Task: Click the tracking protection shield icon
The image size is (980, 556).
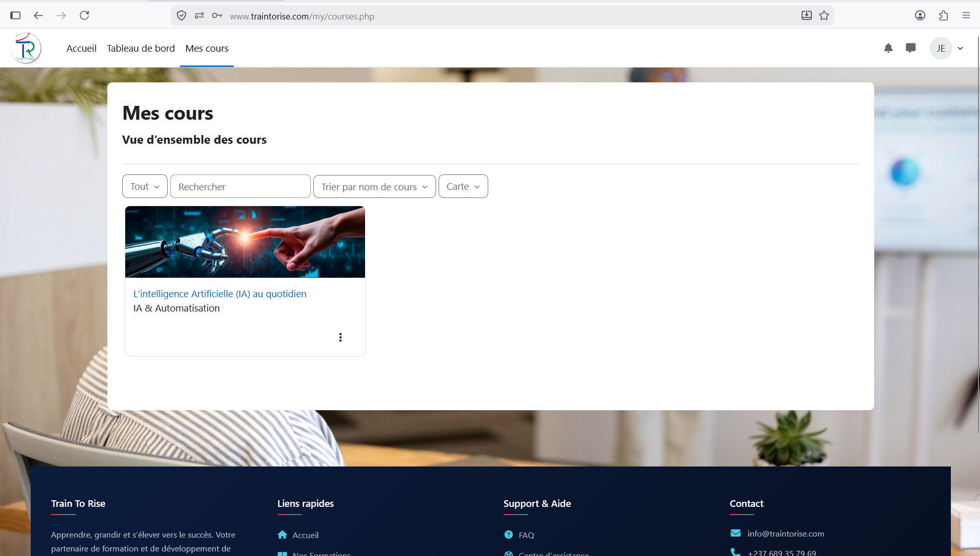Action: [x=181, y=15]
